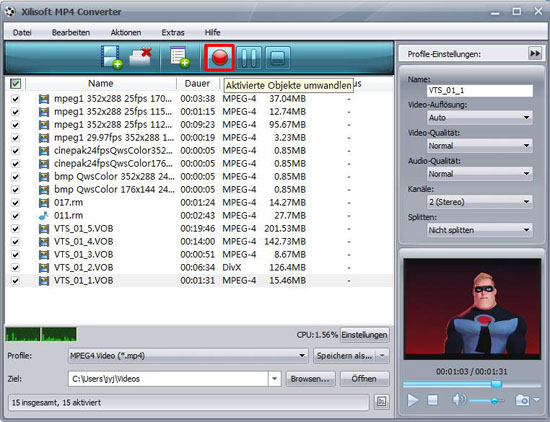The image size is (550, 422).
Task: Sort the list by the Name column header
Action: pyautogui.click(x=101, y=83)
